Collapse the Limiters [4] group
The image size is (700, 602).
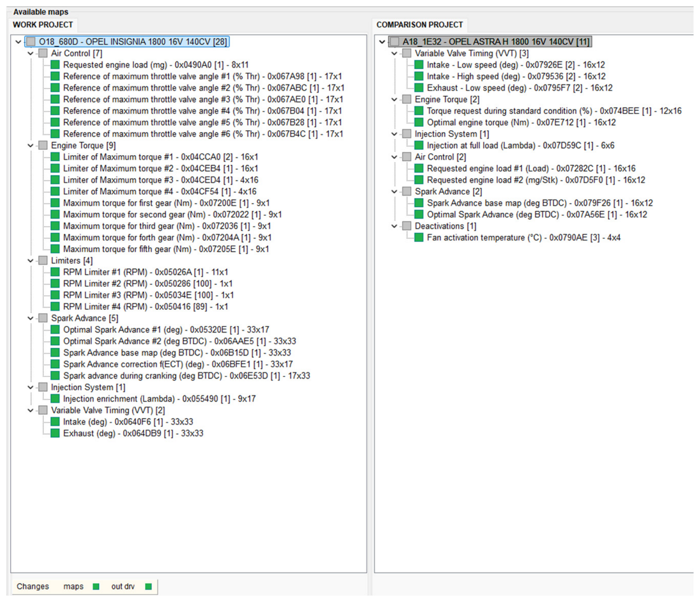[x=31, y=260]
